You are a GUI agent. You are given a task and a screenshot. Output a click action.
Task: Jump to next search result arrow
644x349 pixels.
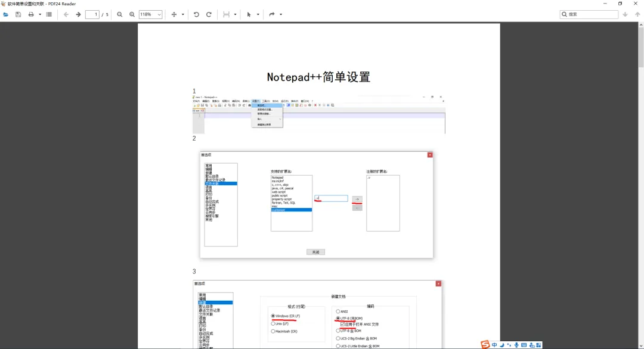click(625, 14)
